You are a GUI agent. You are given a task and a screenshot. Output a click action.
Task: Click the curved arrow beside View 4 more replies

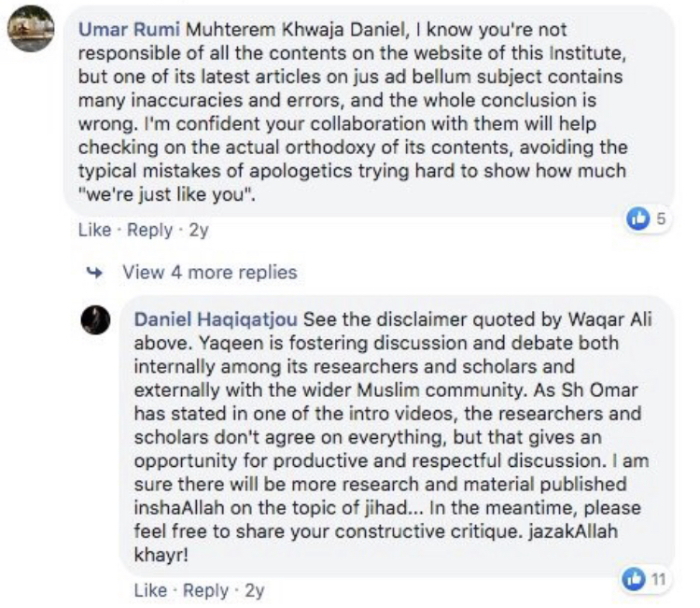(94, 273)
